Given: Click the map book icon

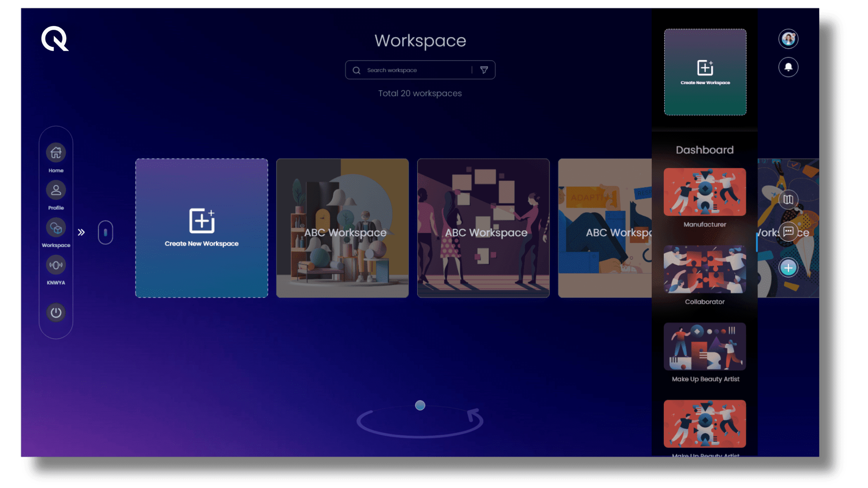Looking at the screenshot, I should [x=788, y=199].
